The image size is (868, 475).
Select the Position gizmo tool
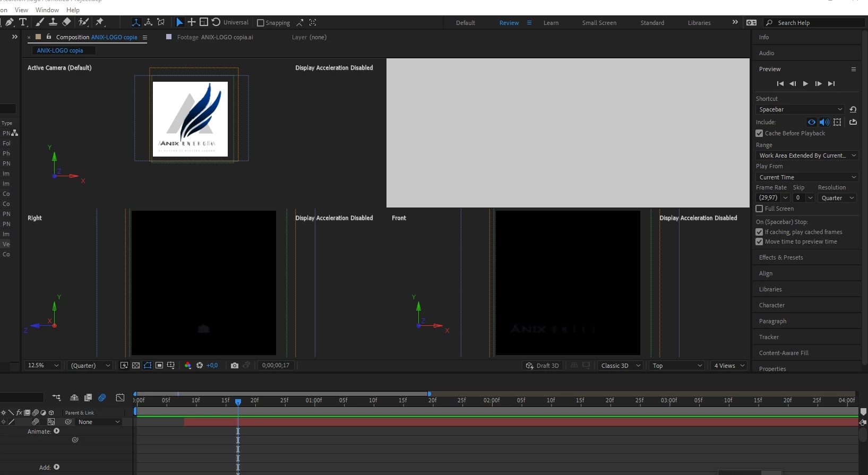(192, 22)
